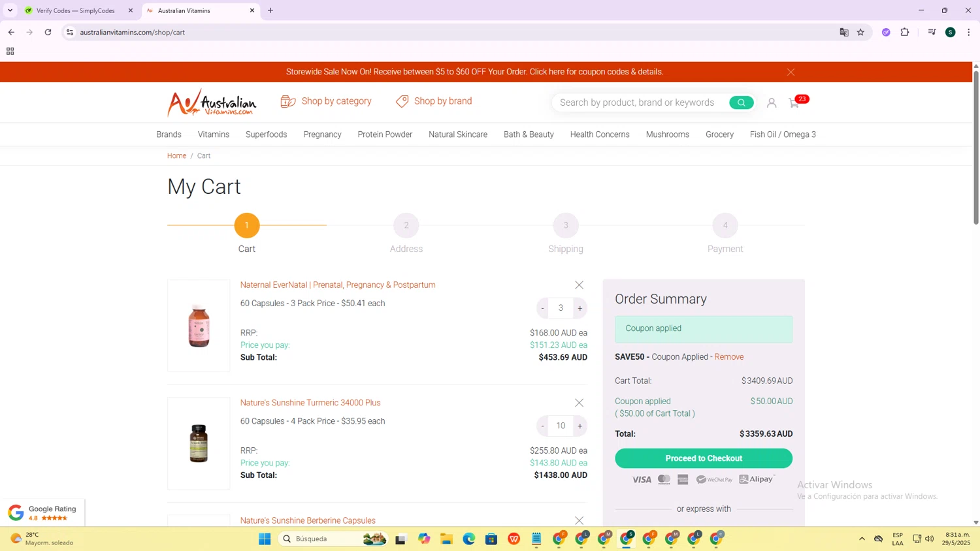Image resolution: width=980 pixels, height=551 pixels.
Task: Open the Fish Oil / Omega 3 menu
Action: [x=783, y=134]
